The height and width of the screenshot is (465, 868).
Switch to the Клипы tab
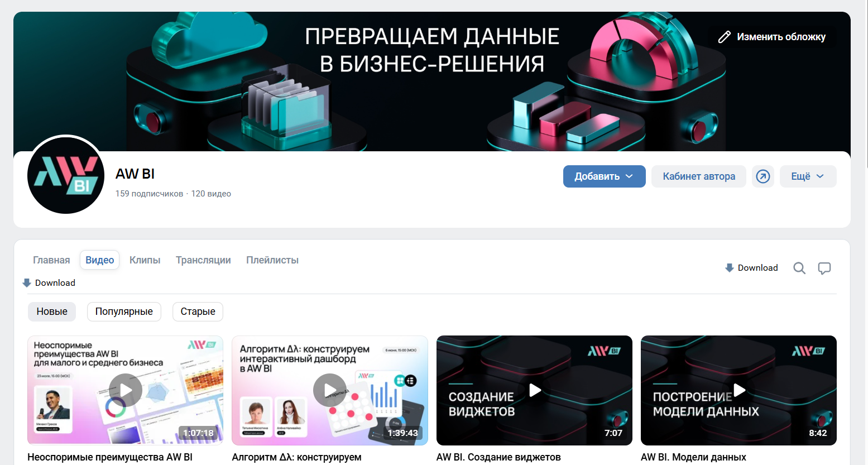click(145, 260)
